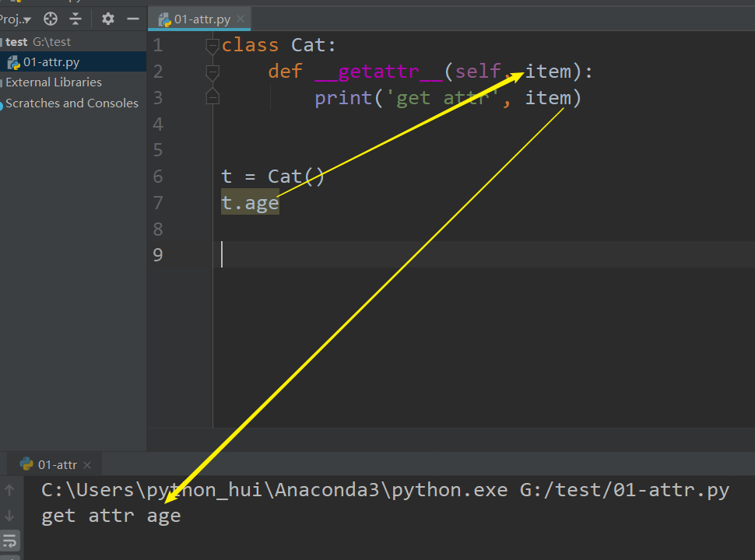This screenshot has height=560, width=755.
Task: Click line number 6 in gutter
Action: click(x=158, y=177)
